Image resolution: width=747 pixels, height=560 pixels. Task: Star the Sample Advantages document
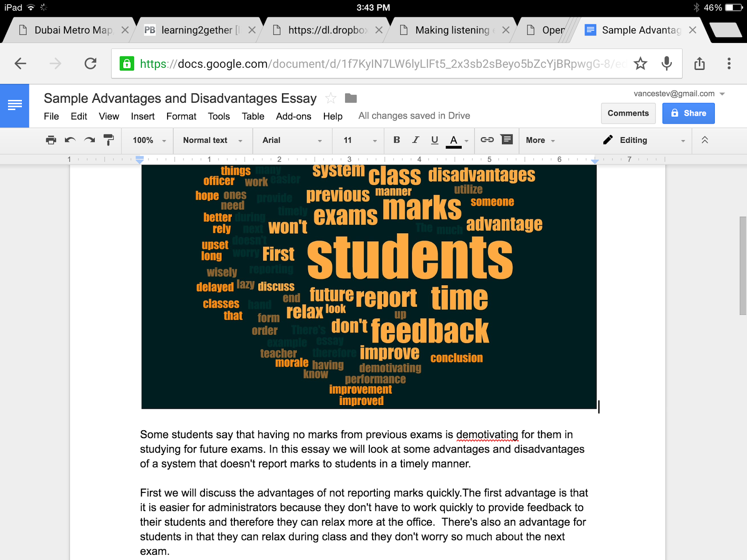click(331, 98)
